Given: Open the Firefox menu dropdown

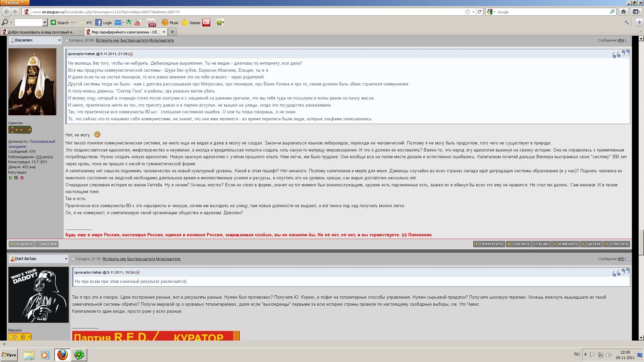Looking at the screenshot, I should pyautogui.click(x=15, y=3).
